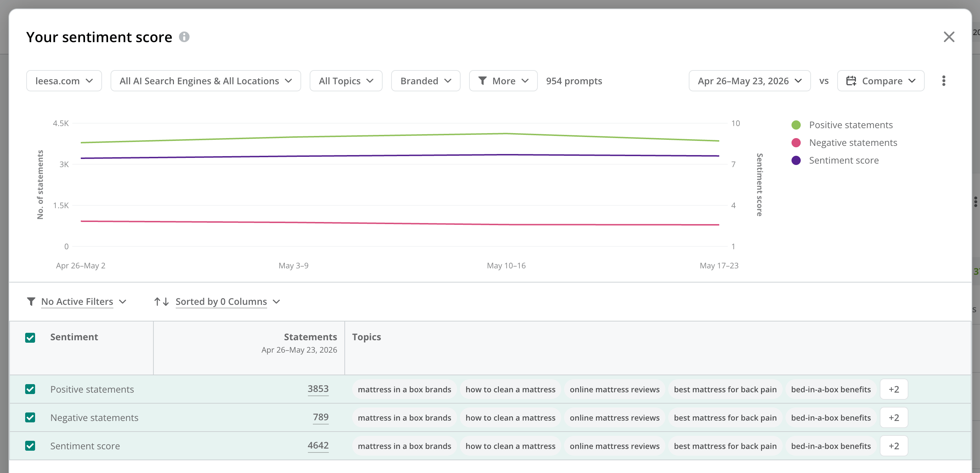Open the leesa.com domain dropdown
This screenshot has width=980, height=473.
click(64, 81)
